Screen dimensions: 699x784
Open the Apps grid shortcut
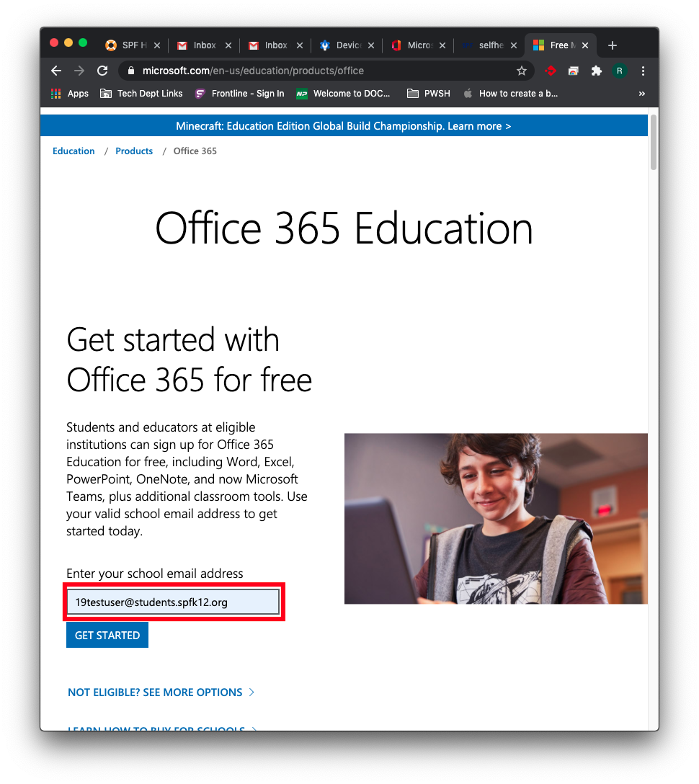pyautogui.click(x=70, y=93)
